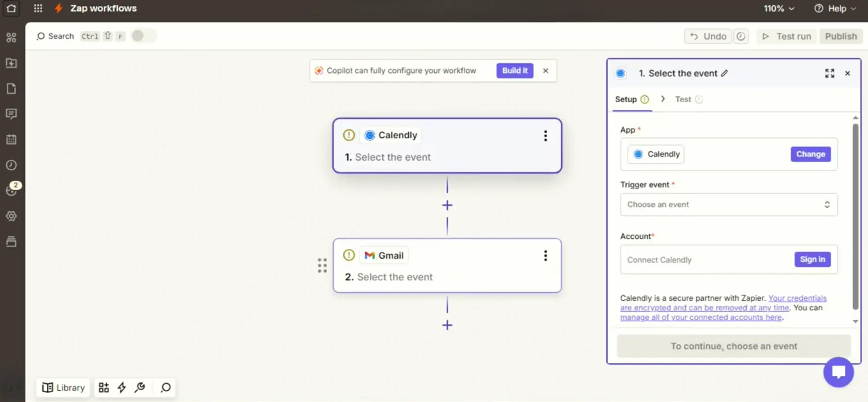The image size is (868, 402).
Task: Open the page document sidebar icon
Action: (11, 88)
